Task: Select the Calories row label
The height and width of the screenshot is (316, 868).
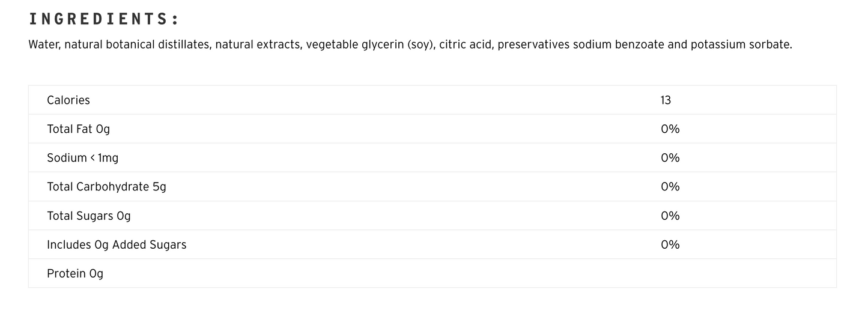Action: tap(68, 100)
